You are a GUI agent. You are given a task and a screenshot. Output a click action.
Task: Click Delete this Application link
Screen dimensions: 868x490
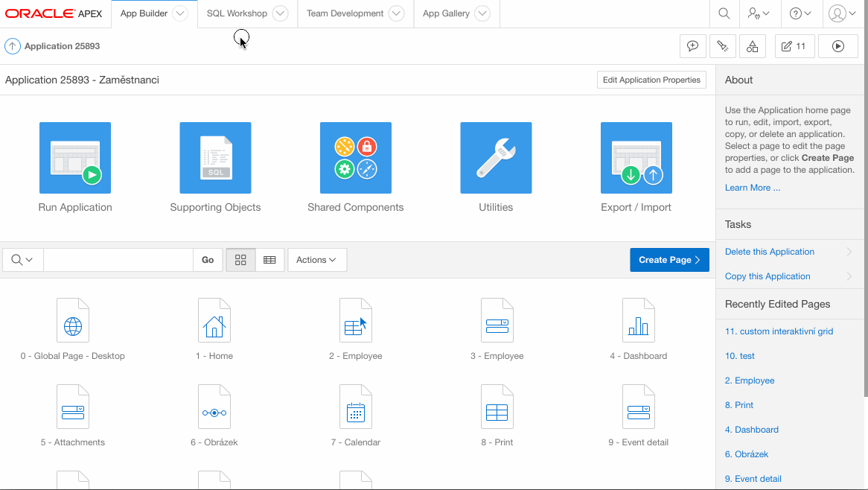pyautogui.click(x=769, y=252)
